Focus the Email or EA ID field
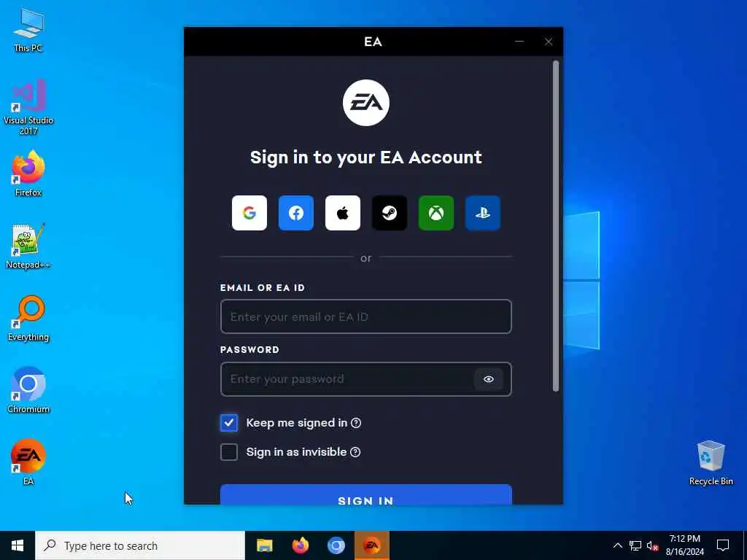The image size is (747, 560). (366, 316)
